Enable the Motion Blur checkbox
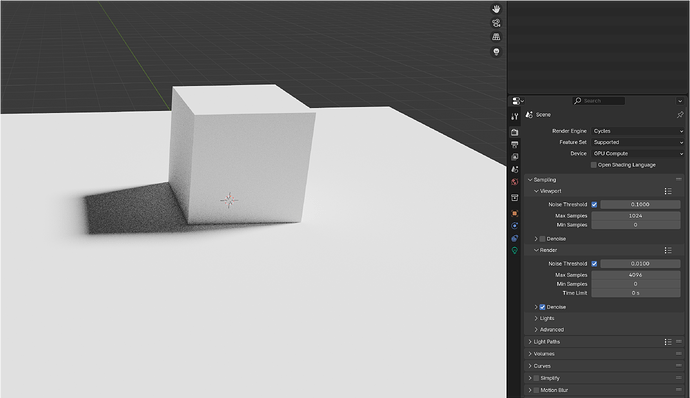The width and height of the screenshot is (690, 398). point(536,390)
